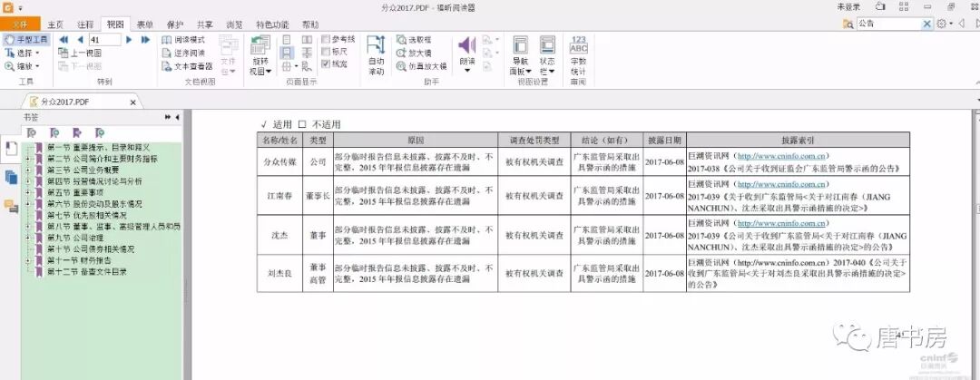The width and height of the screenshot is (980, 380).
Task: Toggle the Line Weights (线宽) checkbox
Action: pos(326,63)
